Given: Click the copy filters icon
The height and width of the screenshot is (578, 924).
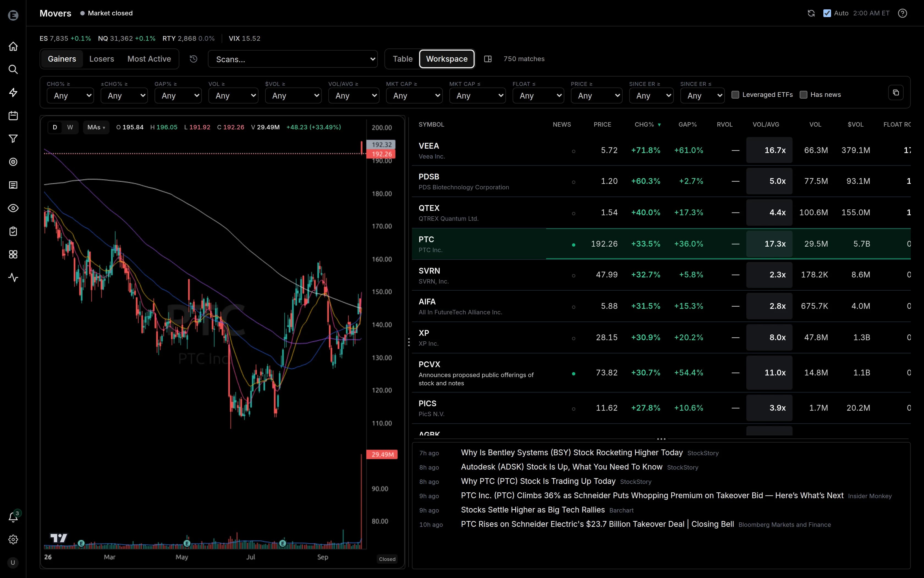Looking at the screenshot, I should click(x=896, y=92).
